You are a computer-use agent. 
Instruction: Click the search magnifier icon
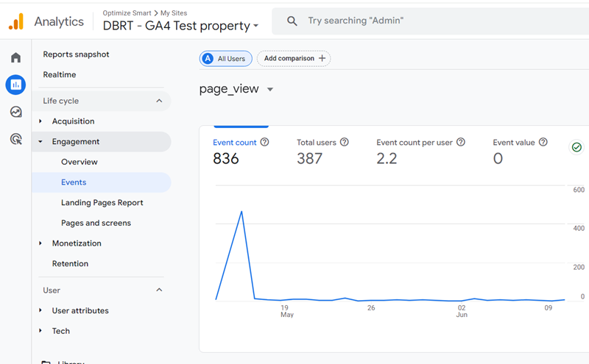pyautogui.click(x=292, y=21)
